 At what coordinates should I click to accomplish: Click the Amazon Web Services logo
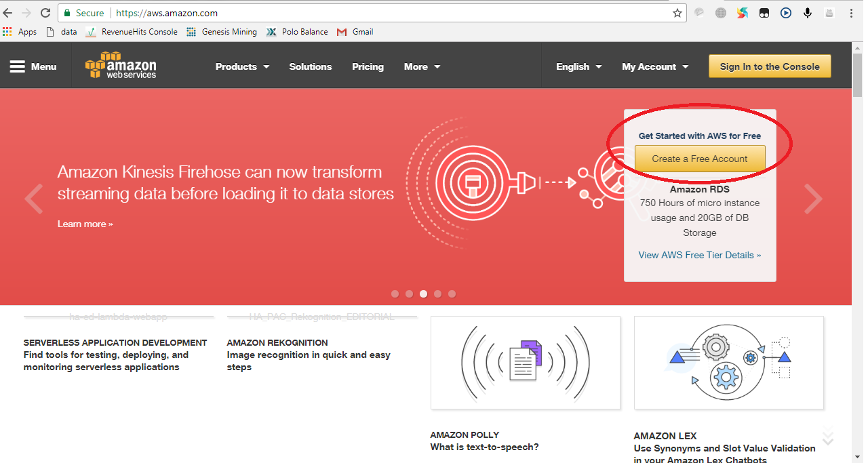[x=121, y=66]
